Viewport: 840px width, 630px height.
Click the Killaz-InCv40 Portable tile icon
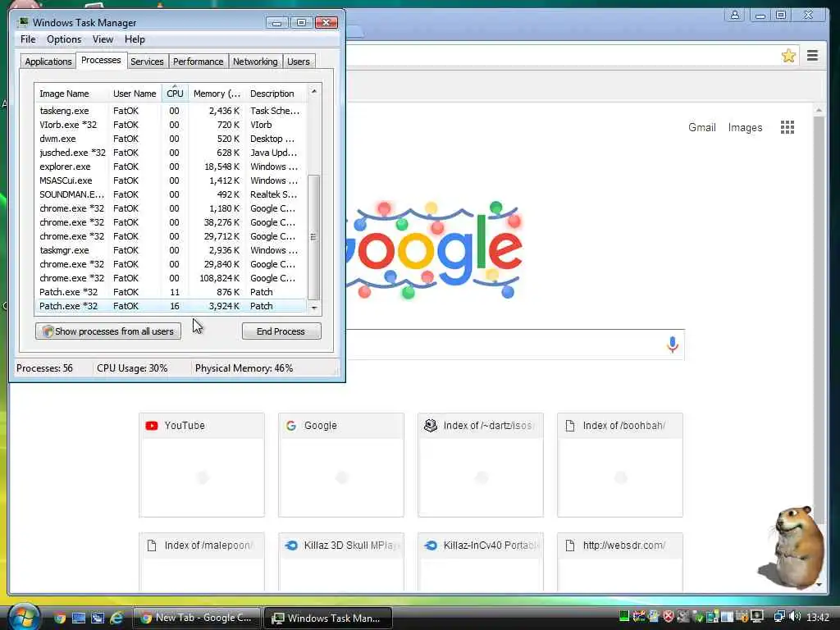(x=430, y=546)
